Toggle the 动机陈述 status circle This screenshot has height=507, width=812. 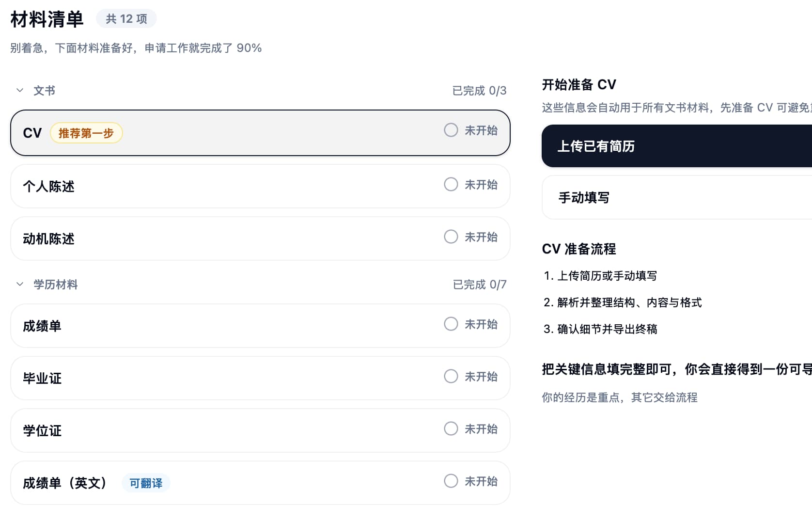pyautogui.click(x=451, y=237)
